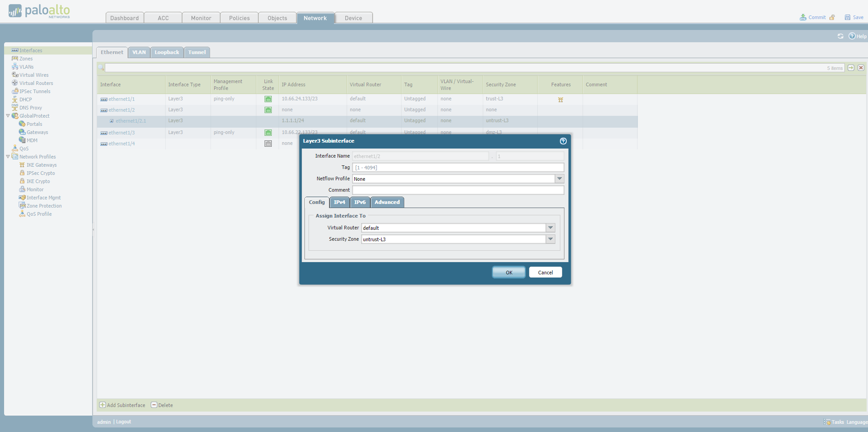Screen dimensions: 868x432
Task: Open the Policies main tab
Action: click(239, 18)
